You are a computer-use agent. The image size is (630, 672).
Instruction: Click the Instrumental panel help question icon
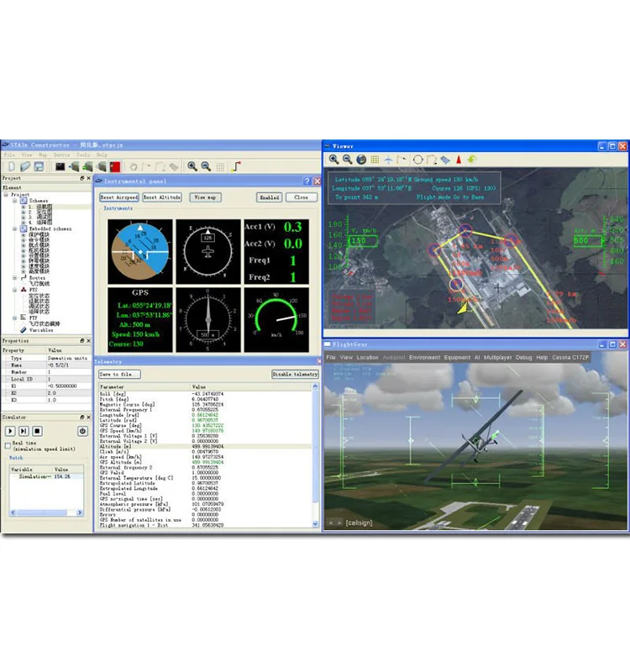point(307,181)
